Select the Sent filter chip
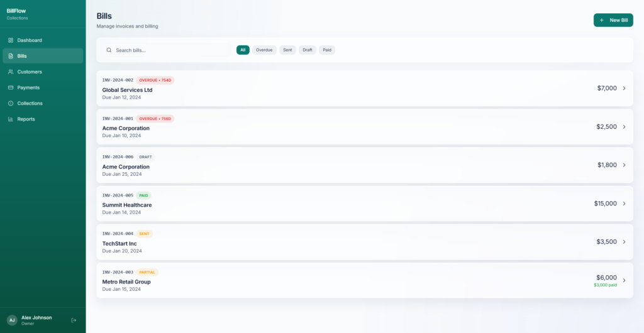This screenshot has height=333, width=644. coord(287,50)
